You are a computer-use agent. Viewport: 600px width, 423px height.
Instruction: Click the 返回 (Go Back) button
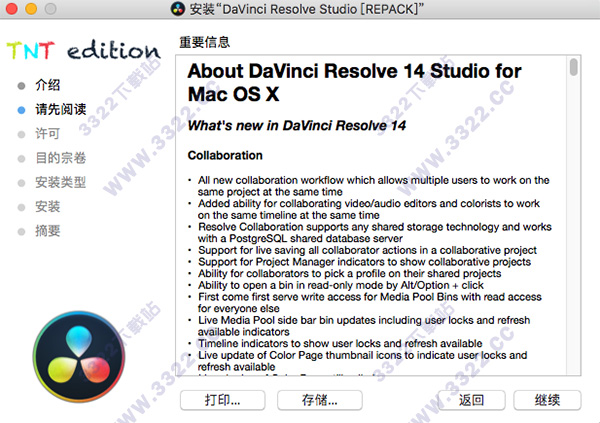(x=471, y=400)
